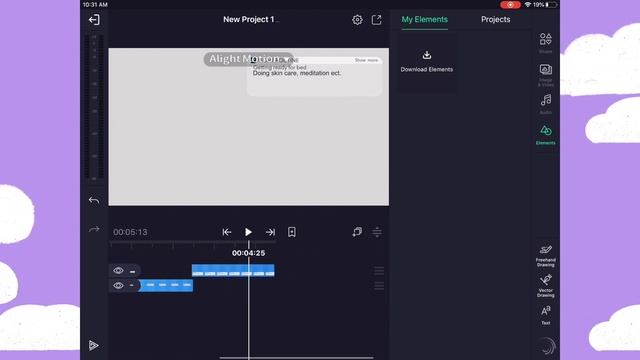Screen dimensions: 640x360
Task: Tap Download Elements
Action: [x=427, y=61]
